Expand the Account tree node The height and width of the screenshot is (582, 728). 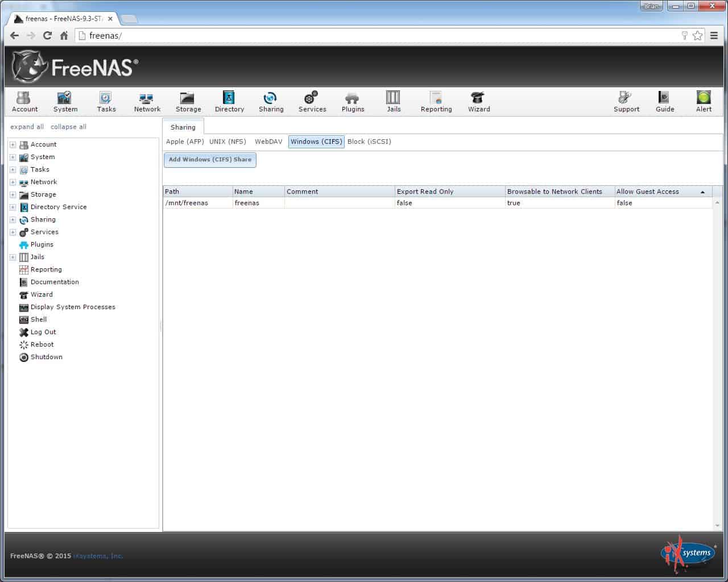pos(13,144)
